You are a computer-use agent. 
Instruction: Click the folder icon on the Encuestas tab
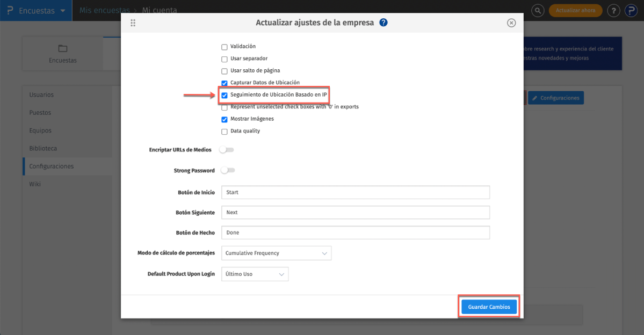[62, 48]
